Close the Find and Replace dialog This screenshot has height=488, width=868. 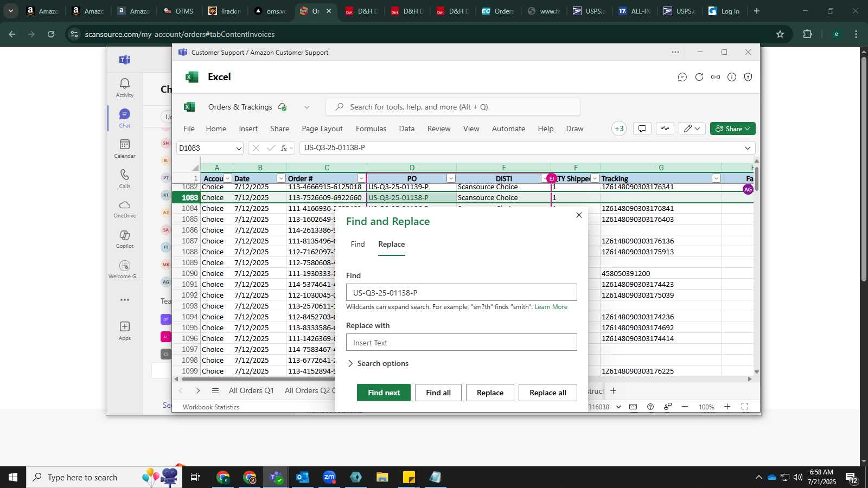coord(579,215)
